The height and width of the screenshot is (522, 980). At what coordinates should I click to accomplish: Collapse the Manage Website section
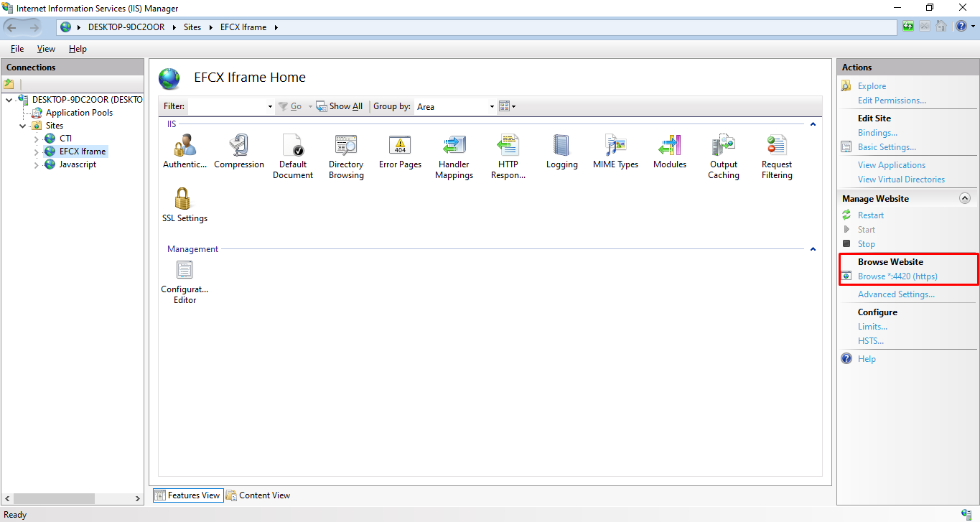pyautogui.click(x=965, y=199)
